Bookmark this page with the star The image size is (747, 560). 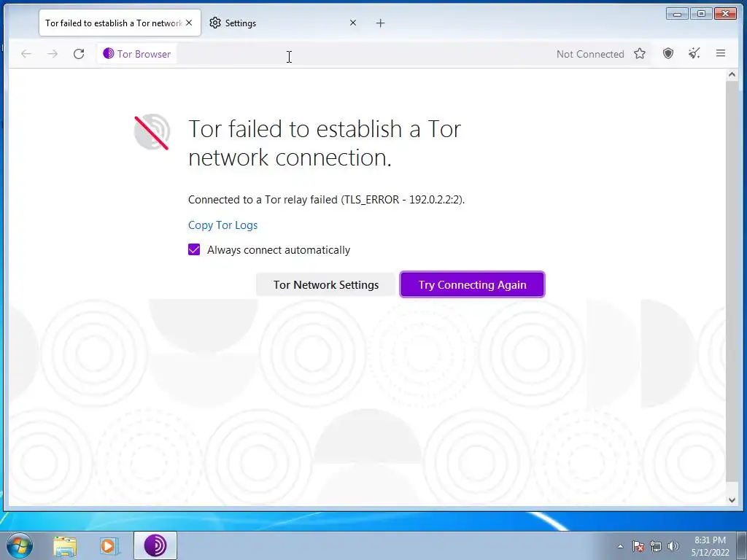(639, 54)
